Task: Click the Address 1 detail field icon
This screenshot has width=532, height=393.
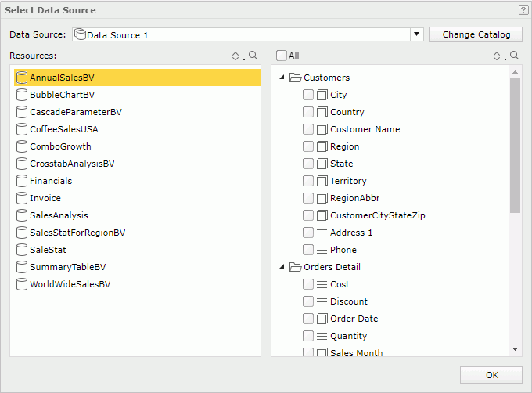Action: [322, 233]
